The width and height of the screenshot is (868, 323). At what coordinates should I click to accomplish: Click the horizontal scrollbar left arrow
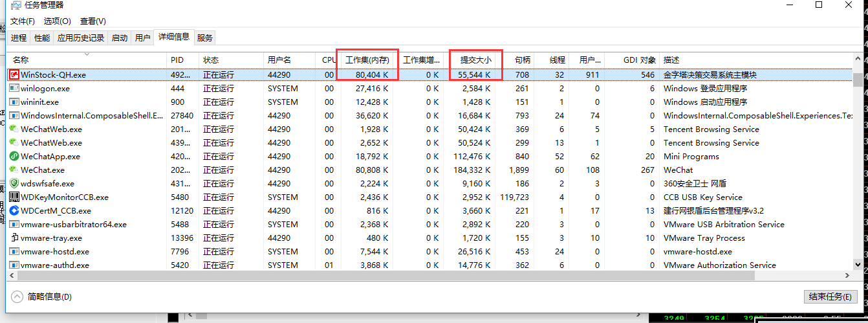coord(12,275)
